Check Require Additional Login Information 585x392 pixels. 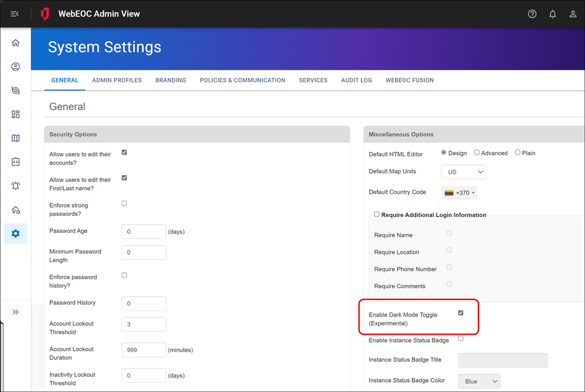377,214
